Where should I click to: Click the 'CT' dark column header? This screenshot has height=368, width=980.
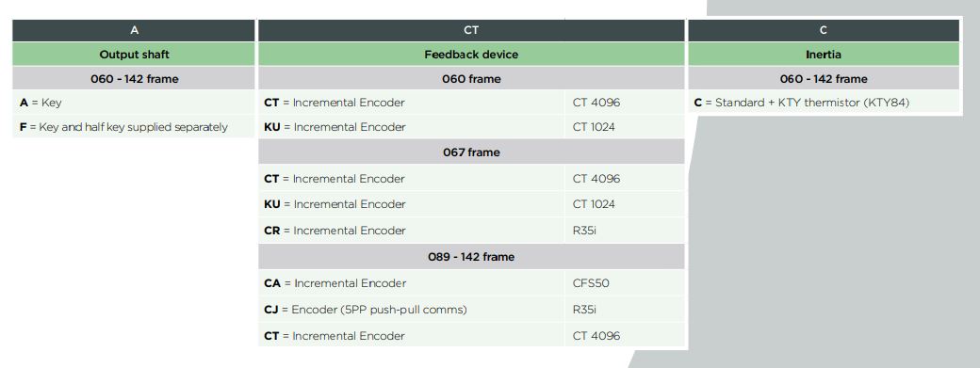pos(471,30)
